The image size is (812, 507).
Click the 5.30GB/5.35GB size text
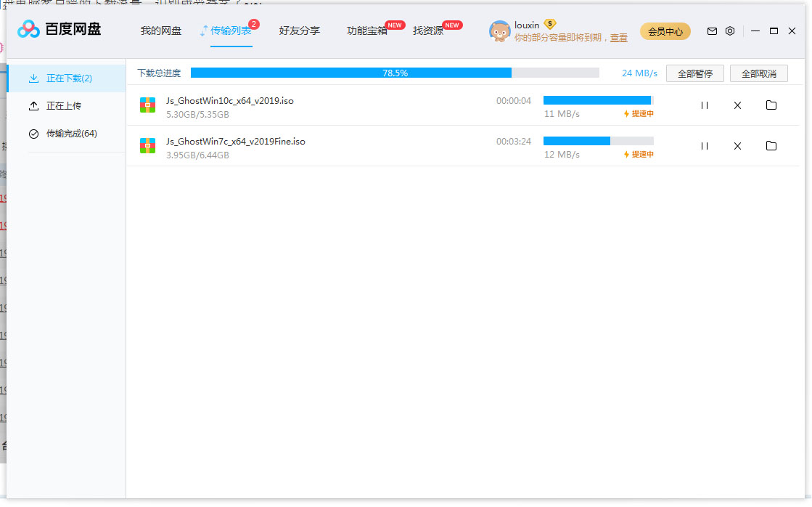197,115
